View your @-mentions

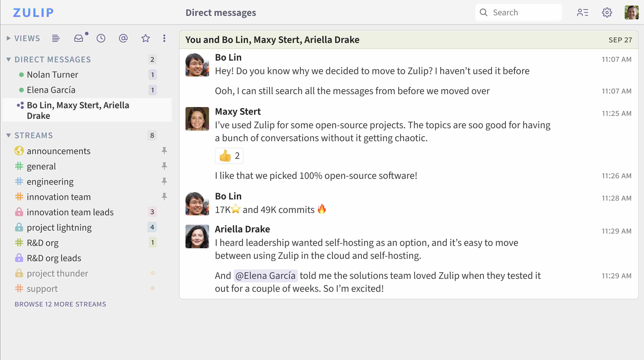[123, 38]
